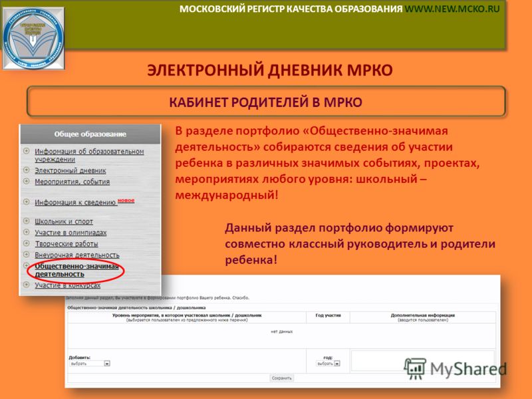
Task: Click bullet icon beside Информация к сведению
Action: coord(26,201)
